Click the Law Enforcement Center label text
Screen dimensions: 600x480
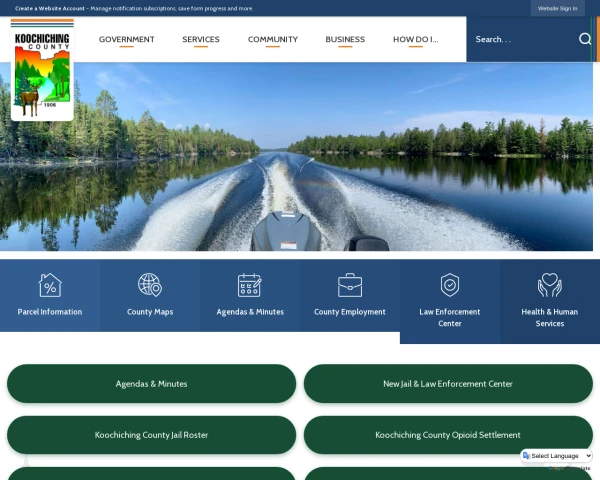click(450, 318)
